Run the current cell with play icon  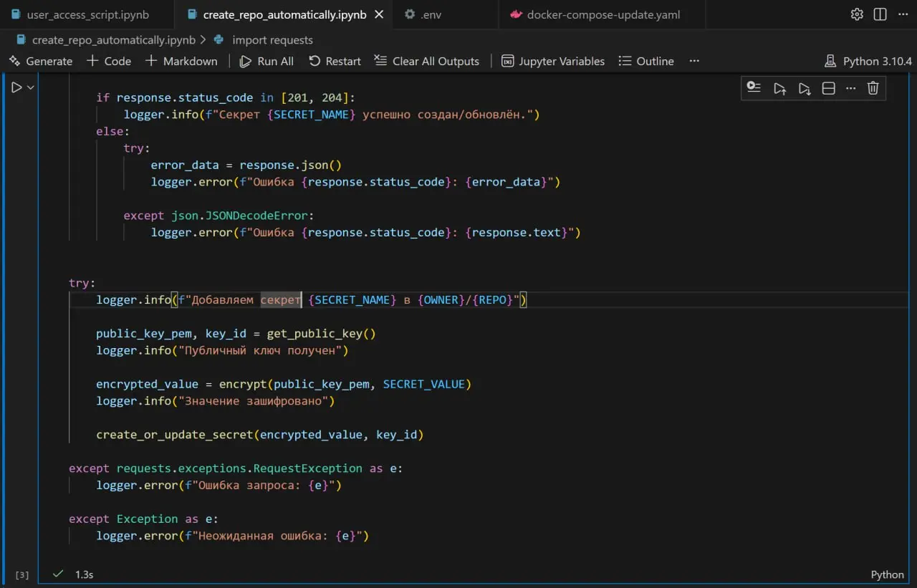[16, 87]
